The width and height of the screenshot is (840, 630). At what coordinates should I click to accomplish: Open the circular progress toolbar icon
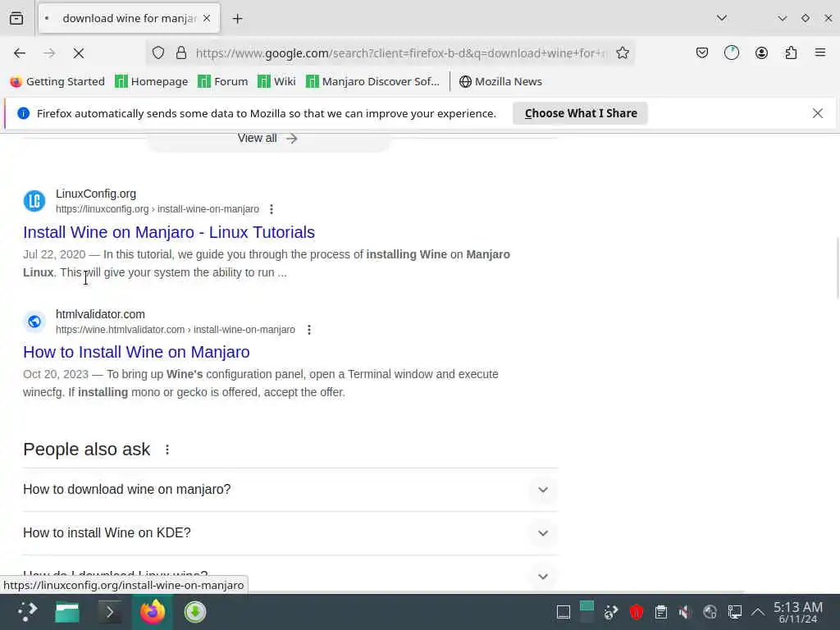(732, 53)
